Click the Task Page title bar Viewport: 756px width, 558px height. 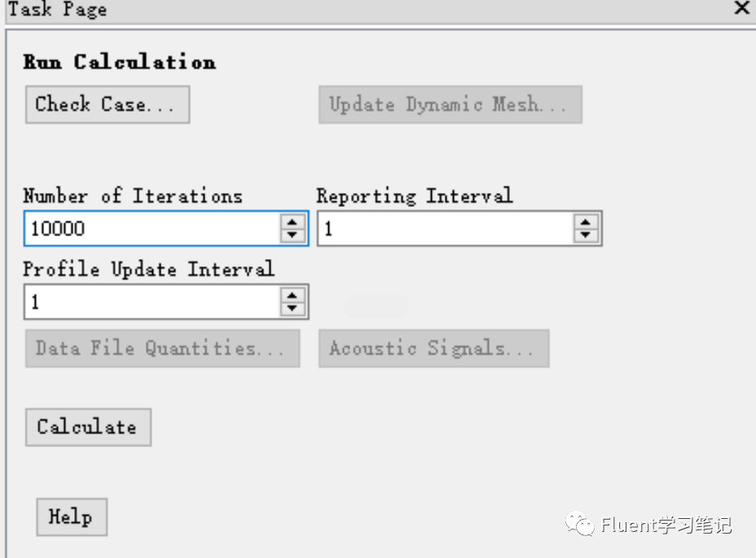(367, 10)
